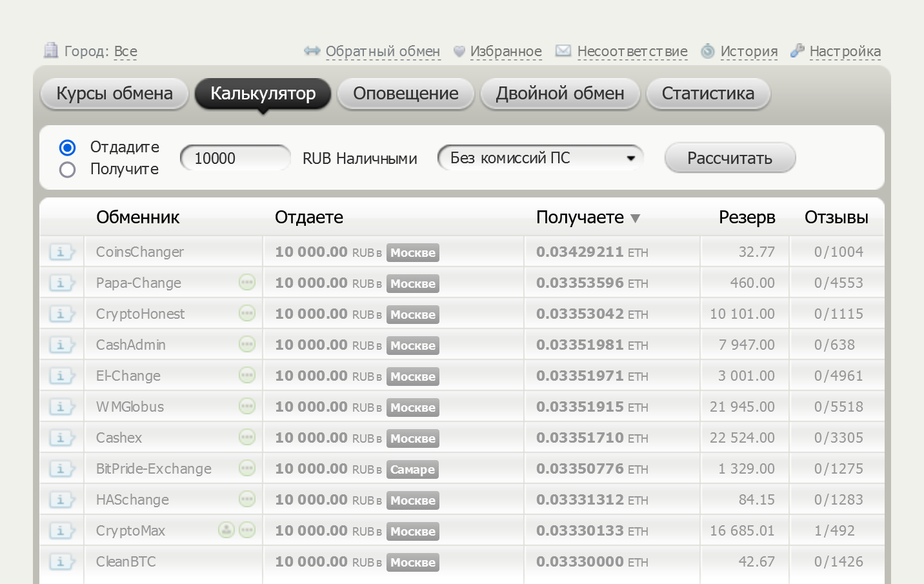Click the Москве city tag for Cashex
This screenshot has height=584, width=924.
pos(413,438)
